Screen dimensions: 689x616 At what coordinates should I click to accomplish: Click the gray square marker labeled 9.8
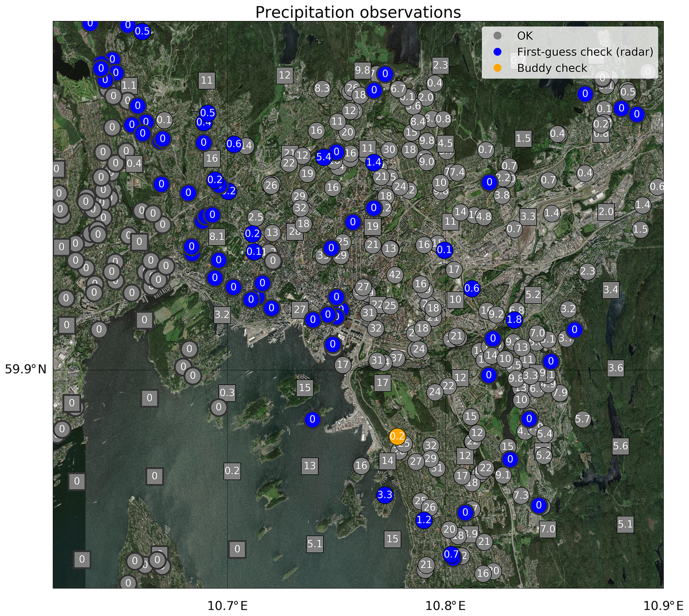[362, 70]
